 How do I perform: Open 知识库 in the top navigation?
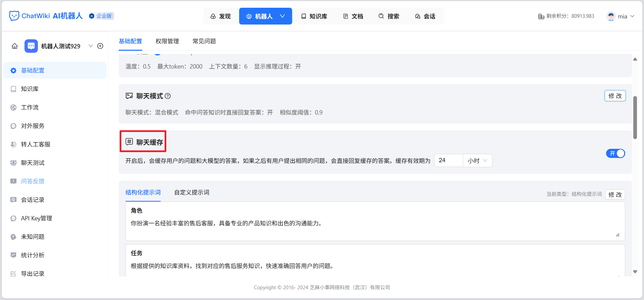click(x=314, y=16)
